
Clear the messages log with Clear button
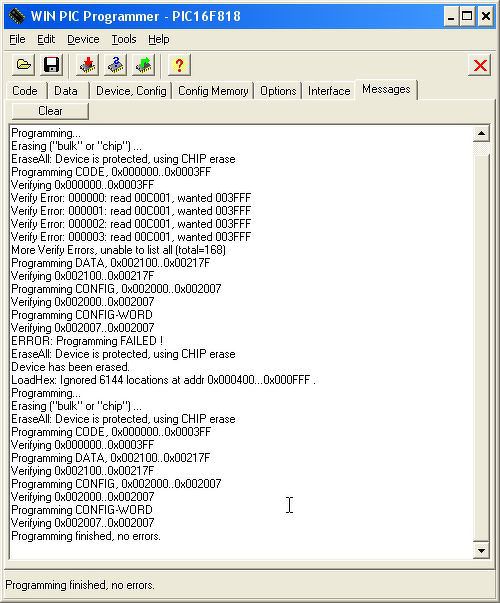tap(50, 111)
